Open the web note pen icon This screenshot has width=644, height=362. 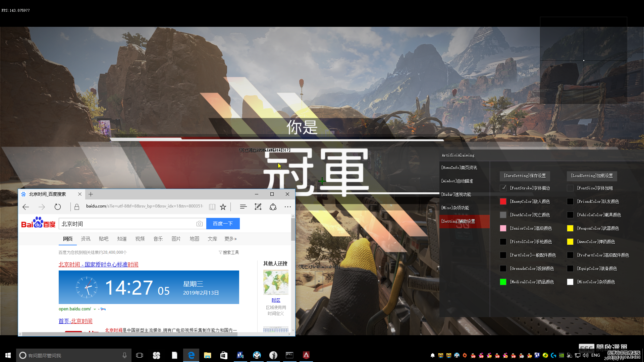[258, 207]
